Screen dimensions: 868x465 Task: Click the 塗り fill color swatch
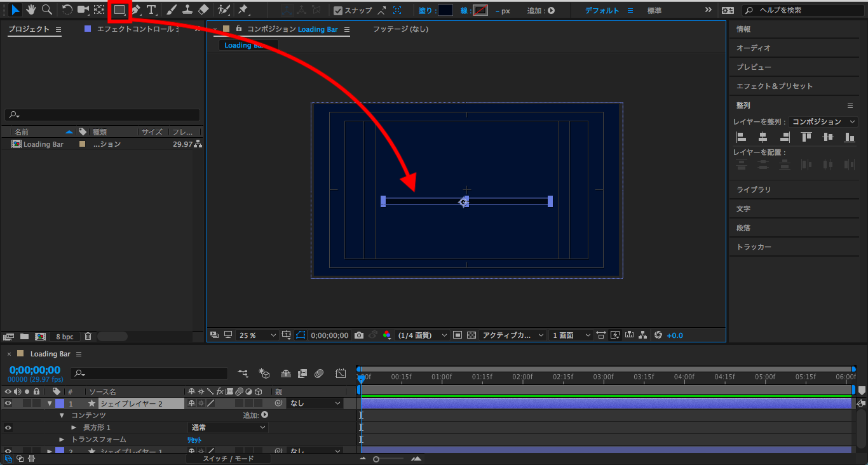[x=445, y=11]
